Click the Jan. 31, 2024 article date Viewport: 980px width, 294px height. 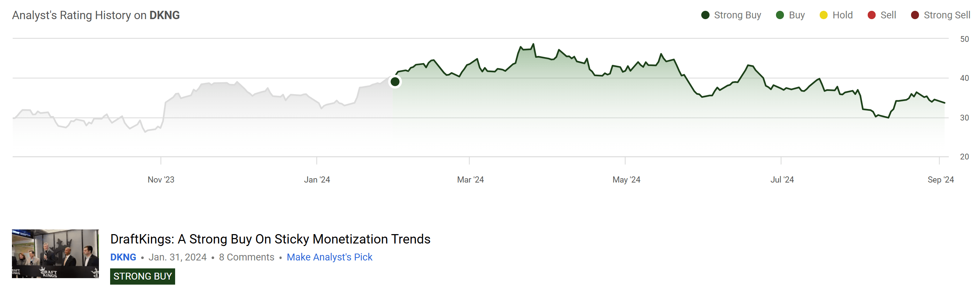(x=177, y=257)
